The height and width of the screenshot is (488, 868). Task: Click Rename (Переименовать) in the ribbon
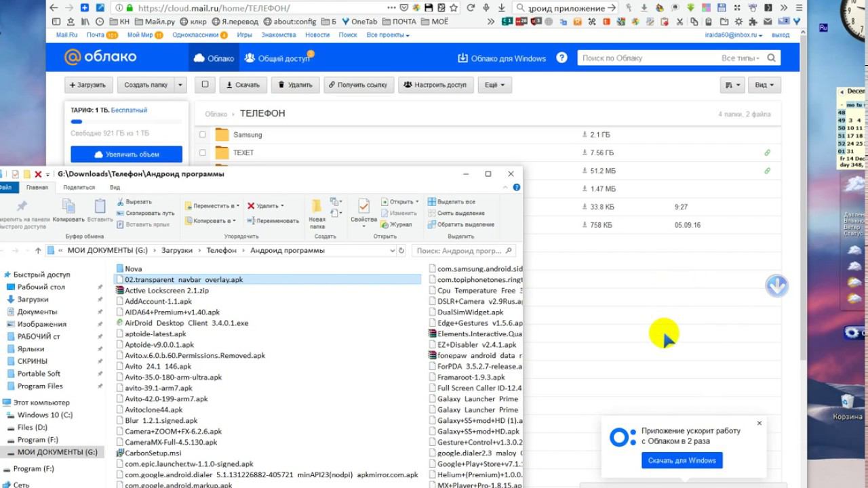point(273,221)
